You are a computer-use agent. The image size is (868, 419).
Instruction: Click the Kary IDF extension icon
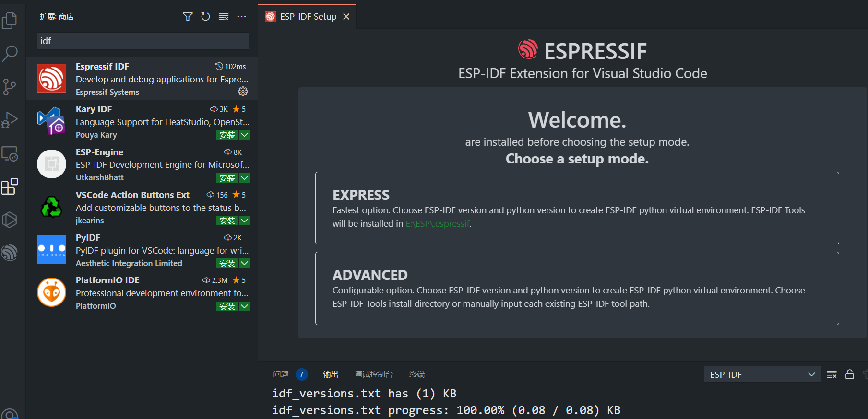pos(52,121)
